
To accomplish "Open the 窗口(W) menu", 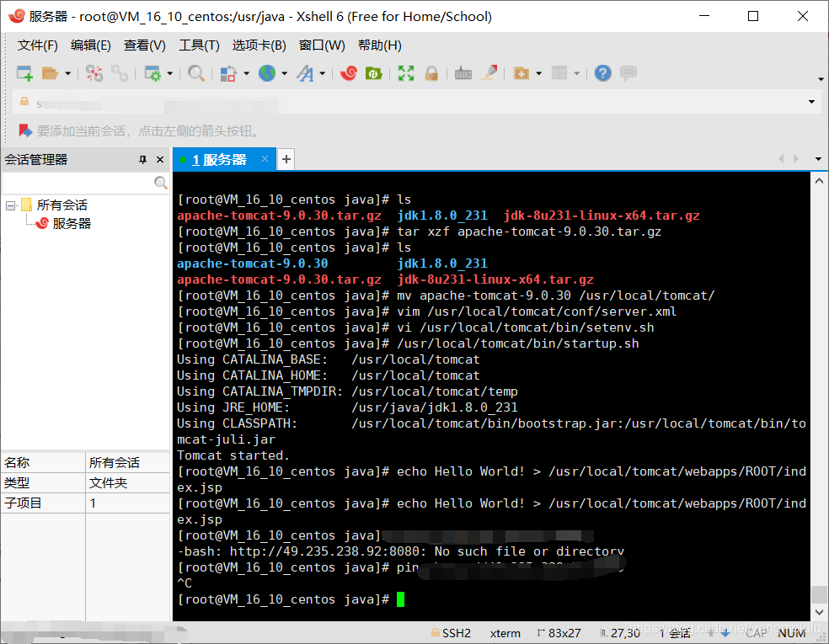I will (x=322, y=45).
